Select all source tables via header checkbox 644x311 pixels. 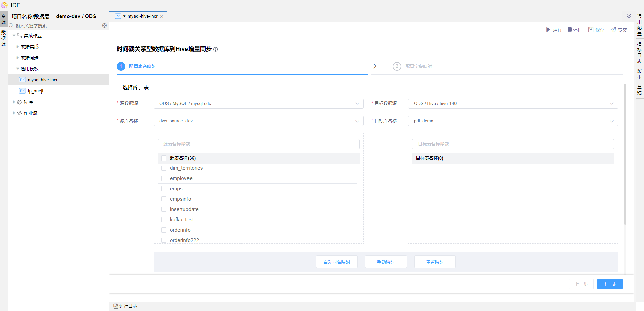point(164,158)
